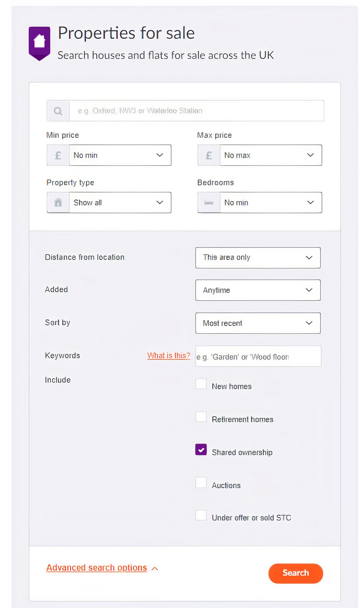Click the location search input field
The image size is (364, 608).
pyautogui.click(x=196, y=111)
